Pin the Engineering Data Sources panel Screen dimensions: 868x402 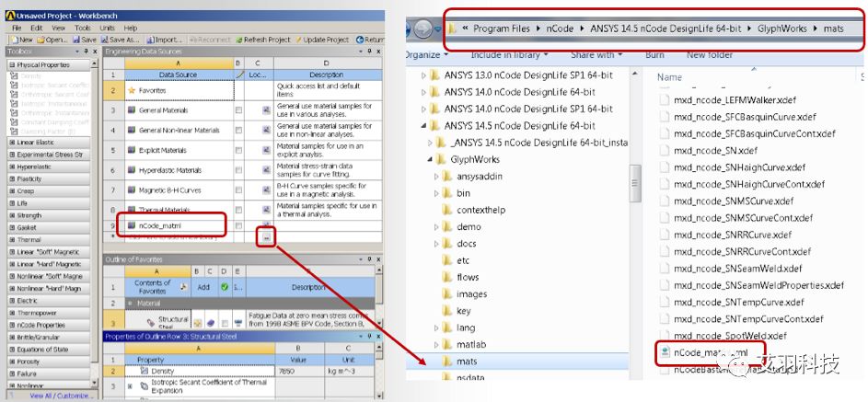(371, 52)
